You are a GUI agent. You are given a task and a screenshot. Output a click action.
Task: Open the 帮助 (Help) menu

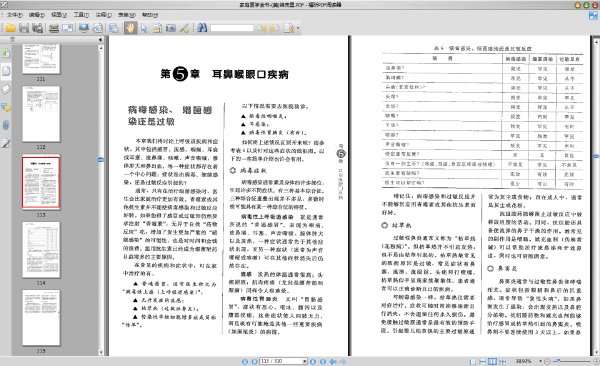tap(150, 15)
